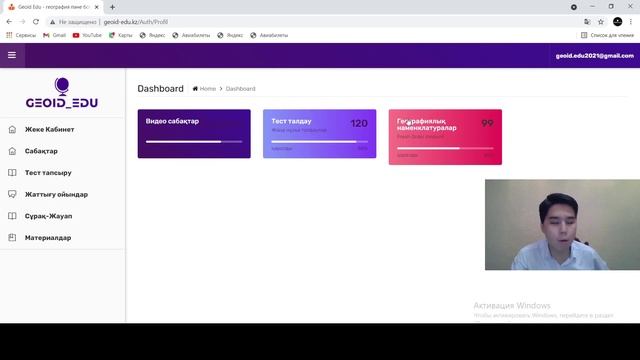This screenshot has height=360, width=640.
Task: Click chat icon beside Жаттығу ойындар
Action: [x=12, y=194]
